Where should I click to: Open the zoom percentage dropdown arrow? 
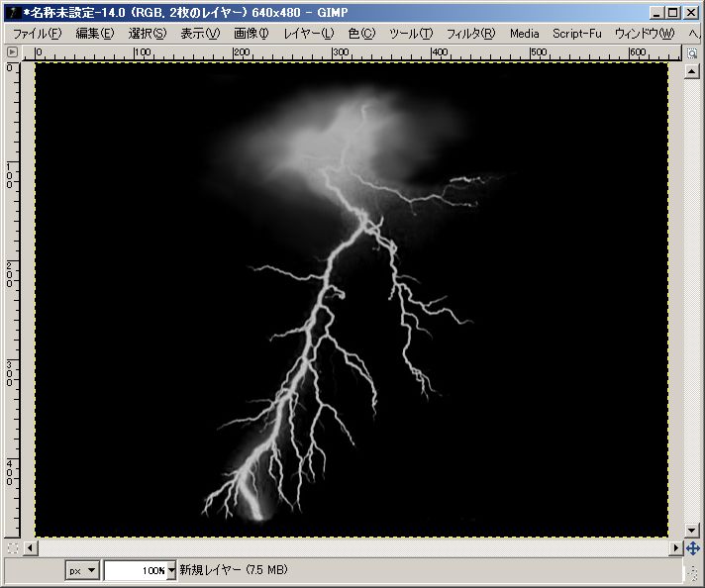(171, 570)
